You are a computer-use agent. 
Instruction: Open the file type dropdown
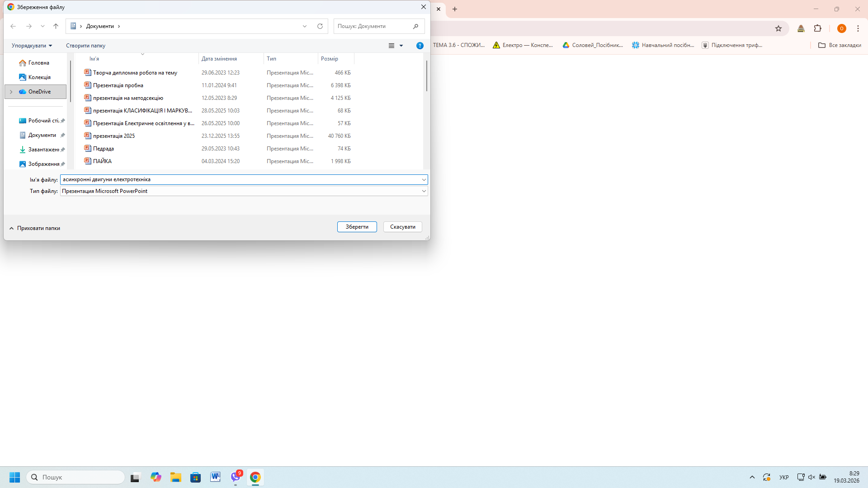pyautogui.click(x=424, y=191)
